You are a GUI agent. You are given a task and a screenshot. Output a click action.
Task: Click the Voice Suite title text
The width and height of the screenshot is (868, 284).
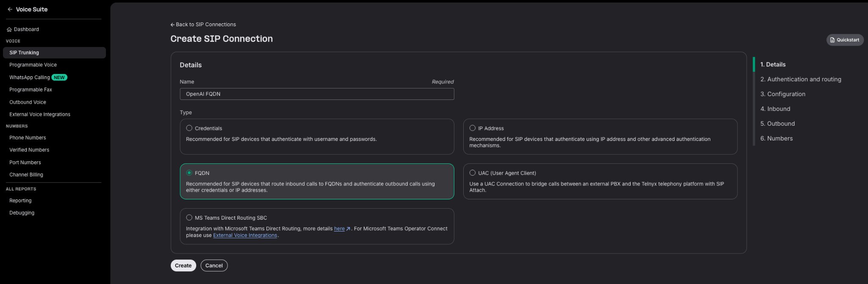click(32, 9)
